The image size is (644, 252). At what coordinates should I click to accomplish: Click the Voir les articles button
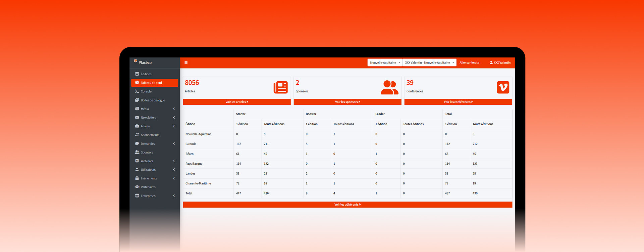pos(236,102)
